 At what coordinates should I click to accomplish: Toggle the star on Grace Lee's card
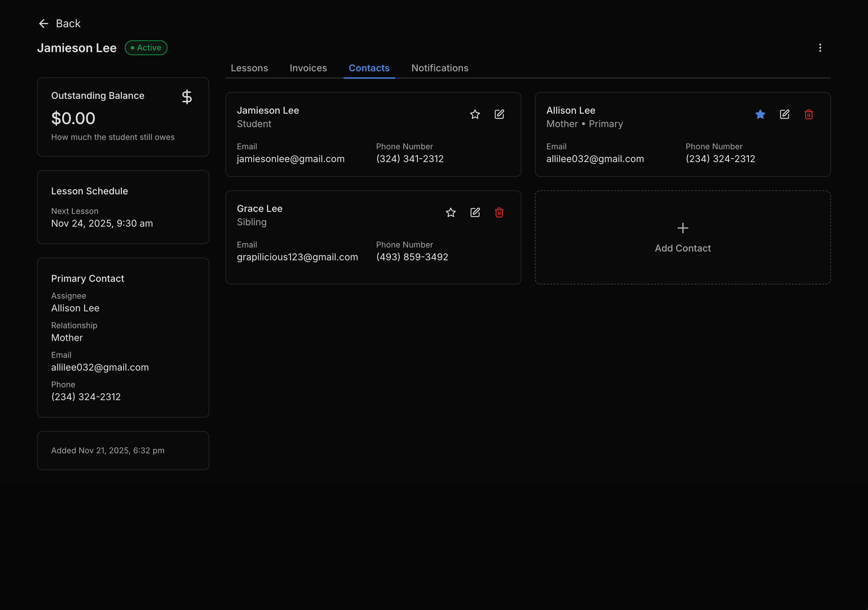(x=450, y=213)
